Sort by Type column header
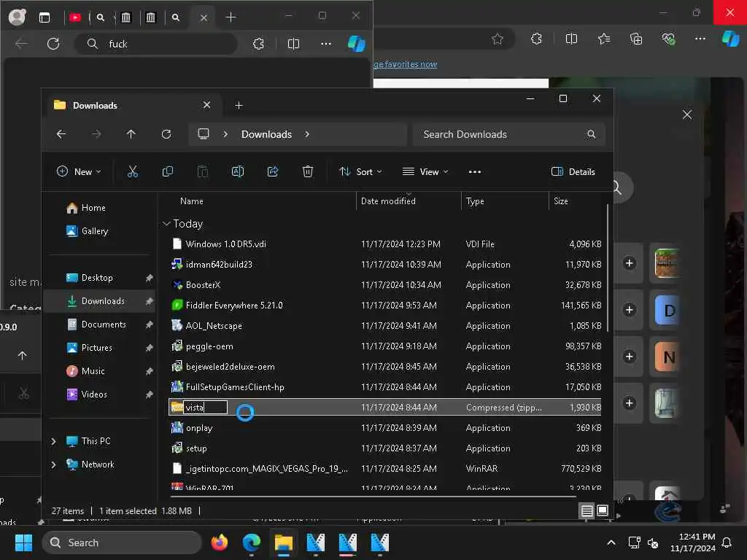This screenshot has height=560, width=747. [475, 201]
